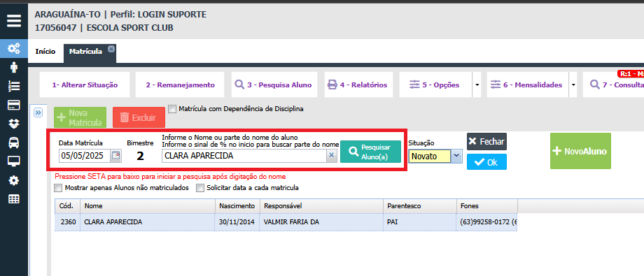Click the PAI parentesco cell
644x276 pixels.
point(420,222)
